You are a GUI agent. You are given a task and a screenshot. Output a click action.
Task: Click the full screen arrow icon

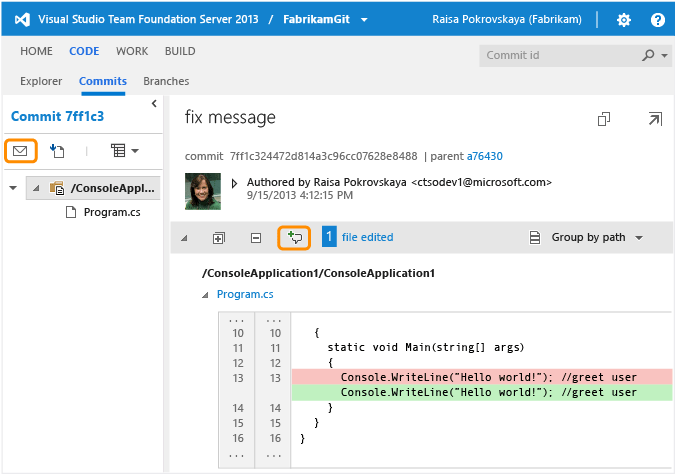(x=655, y=119)
